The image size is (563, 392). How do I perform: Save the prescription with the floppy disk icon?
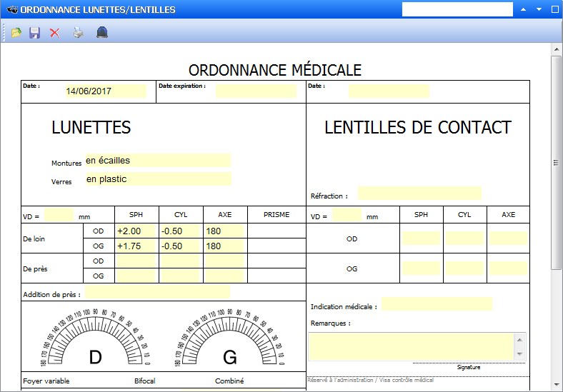pyautogui.click(x=34, y=33)
